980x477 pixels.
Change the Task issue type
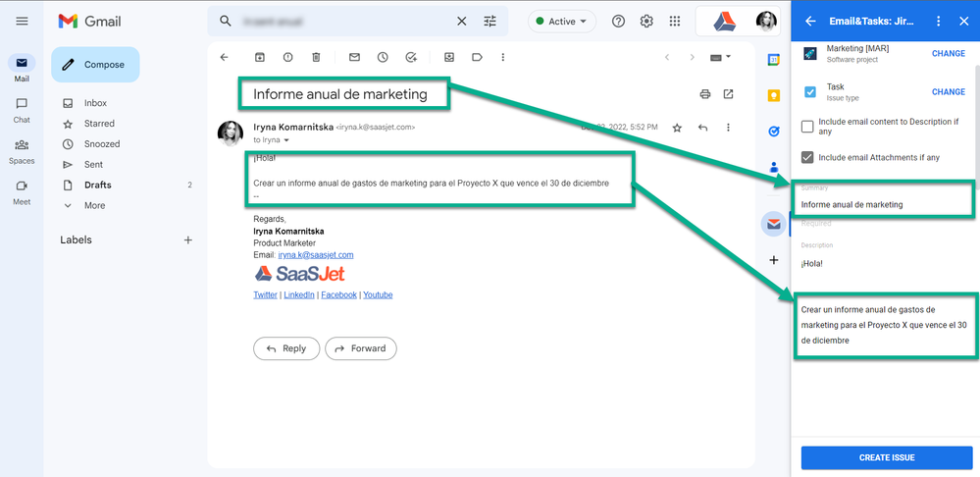click(x=949, y=92)
